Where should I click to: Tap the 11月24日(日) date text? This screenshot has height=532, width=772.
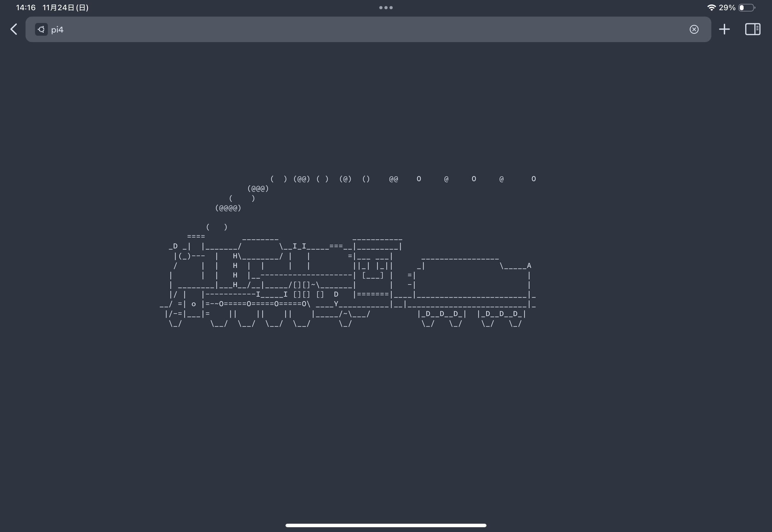65,8
